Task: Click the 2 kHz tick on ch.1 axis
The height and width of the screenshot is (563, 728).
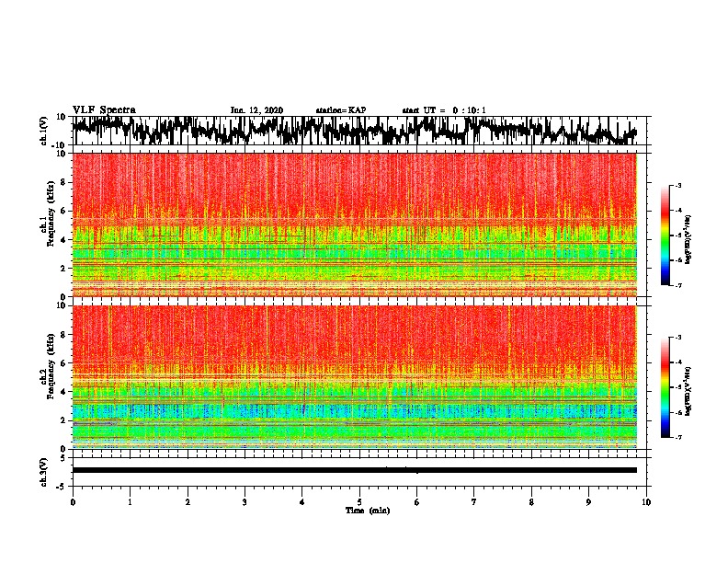Action: pyautogui.click(x=63, y=268)
